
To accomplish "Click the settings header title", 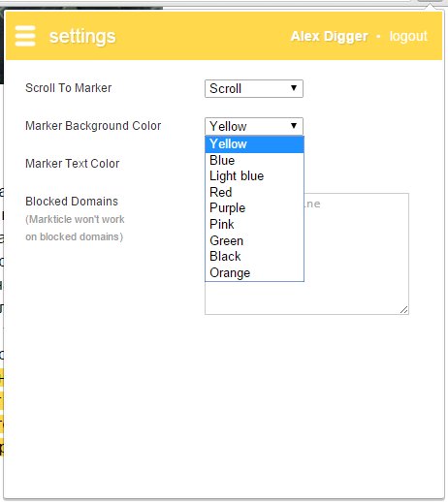I will pos(82,37).
